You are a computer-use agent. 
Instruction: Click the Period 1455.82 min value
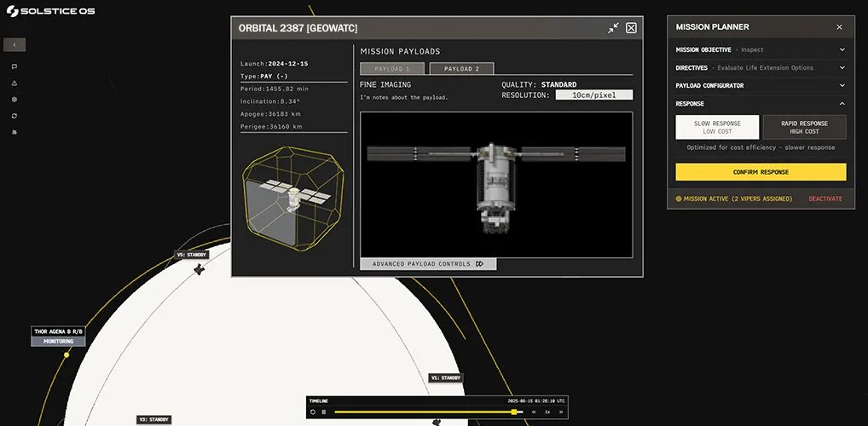coord(275,89)
